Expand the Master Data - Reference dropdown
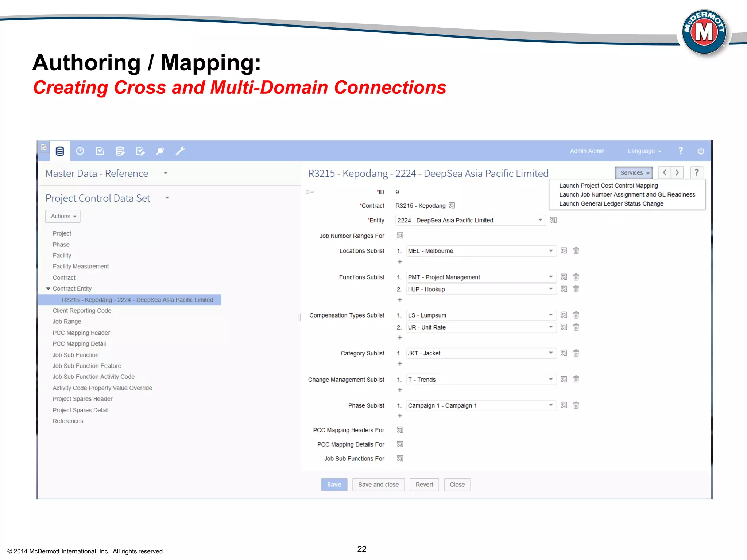This screenshot has width=747, height=560. [x=165, y=173]
